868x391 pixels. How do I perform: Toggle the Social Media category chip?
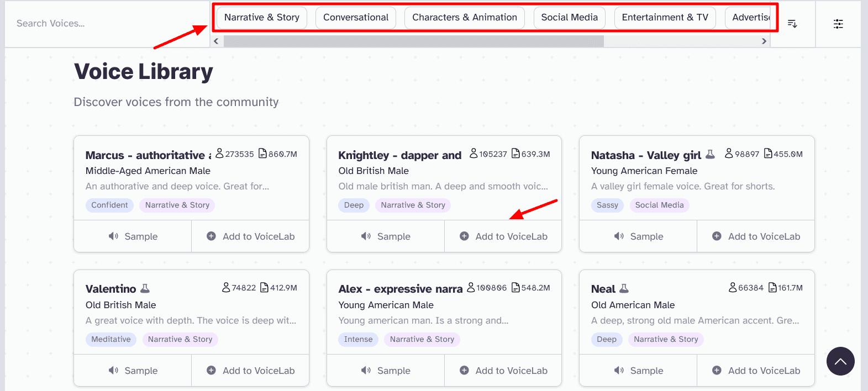click(569, 18)
